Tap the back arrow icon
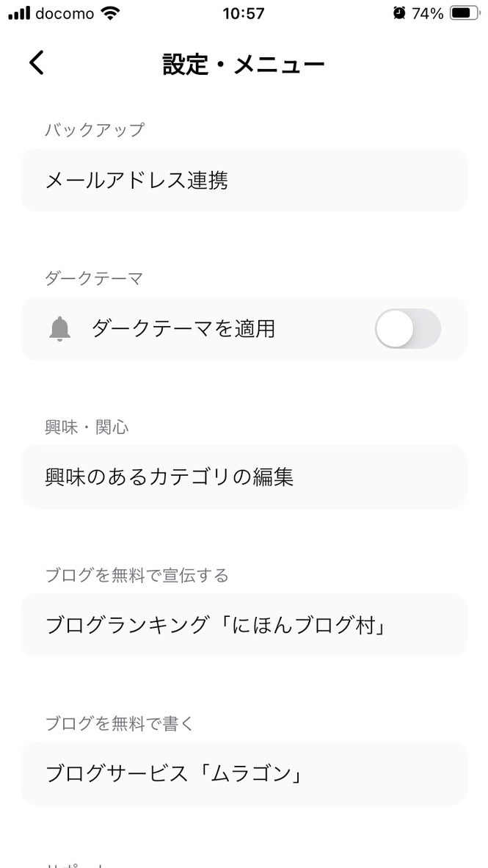The width and height of the screenshot is (488, 868). [x=37, y=63]
